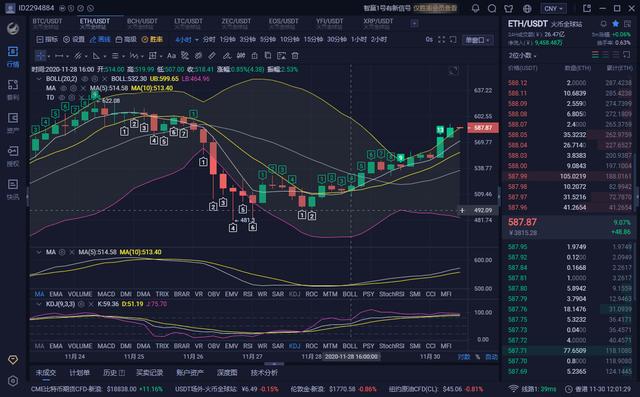
Task: Expand the wave pattern tool dropdown arrow
Action: [x=142, y=56]
